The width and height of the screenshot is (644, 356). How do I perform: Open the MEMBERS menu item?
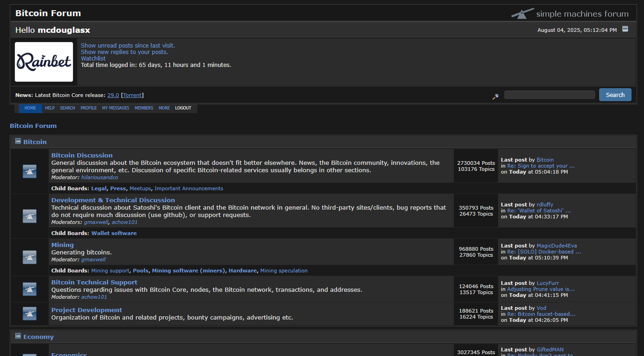tap(144, 108)
